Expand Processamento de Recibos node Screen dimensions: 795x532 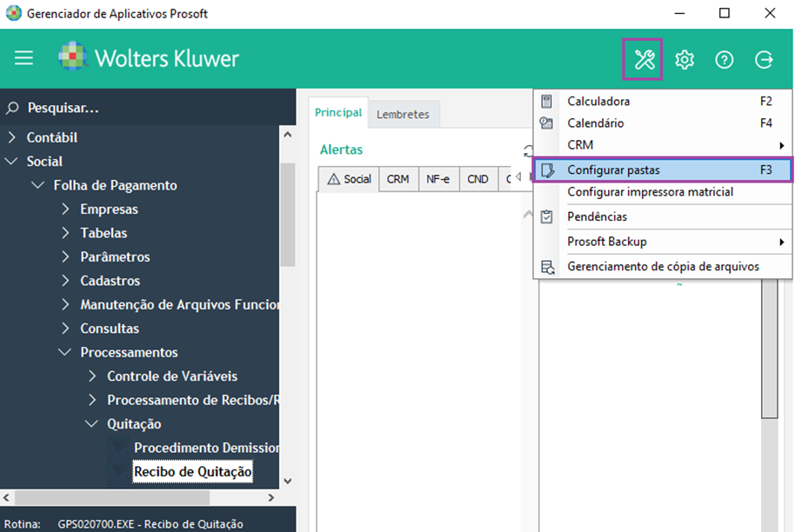92,399
